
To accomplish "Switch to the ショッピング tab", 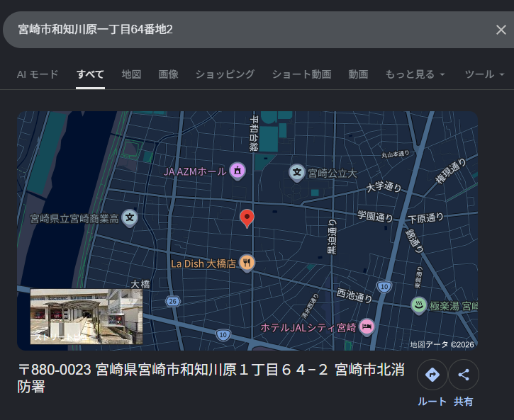I will coord(225,74).
